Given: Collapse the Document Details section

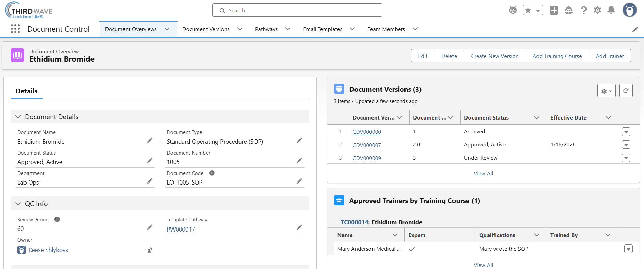Looking at the screenshot, I should tap(18, 117).
